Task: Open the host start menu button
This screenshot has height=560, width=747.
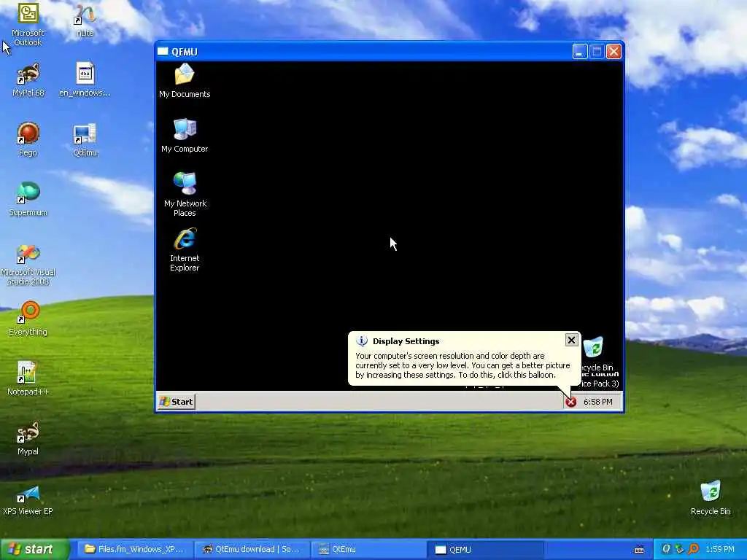Action: point(34,549)
